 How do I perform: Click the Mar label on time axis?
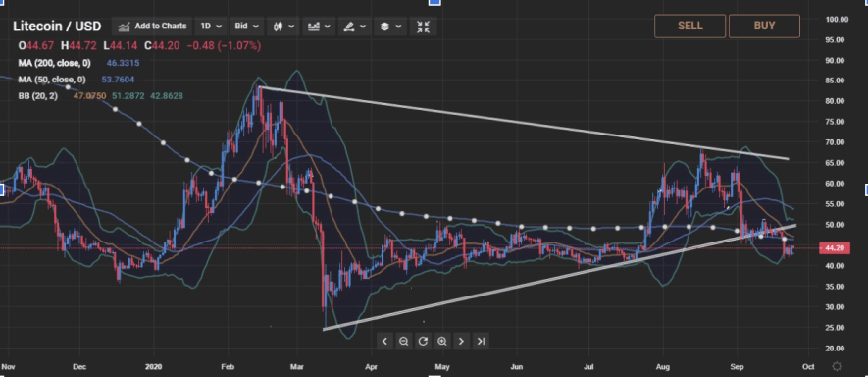pyautogui.click(x=297, y=366)
